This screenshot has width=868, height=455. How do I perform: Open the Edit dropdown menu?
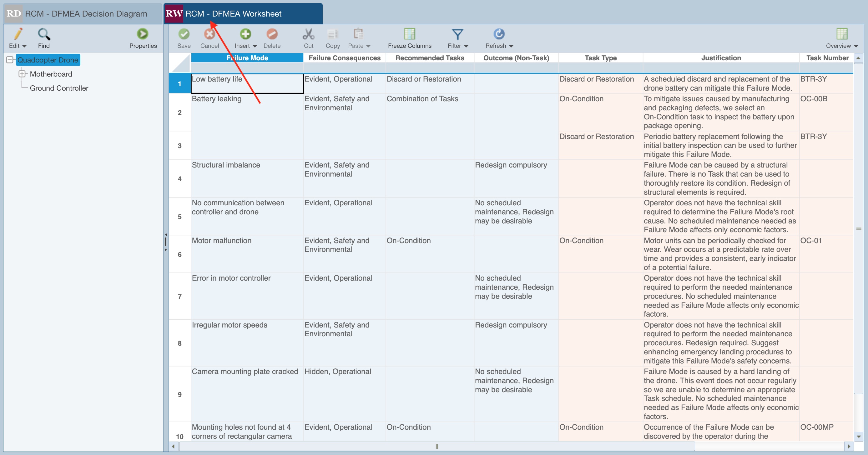coord(24,46)
